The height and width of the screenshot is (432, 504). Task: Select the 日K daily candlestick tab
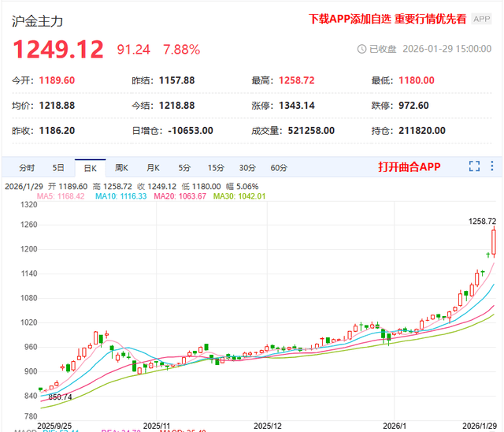(x=90, y=167)
